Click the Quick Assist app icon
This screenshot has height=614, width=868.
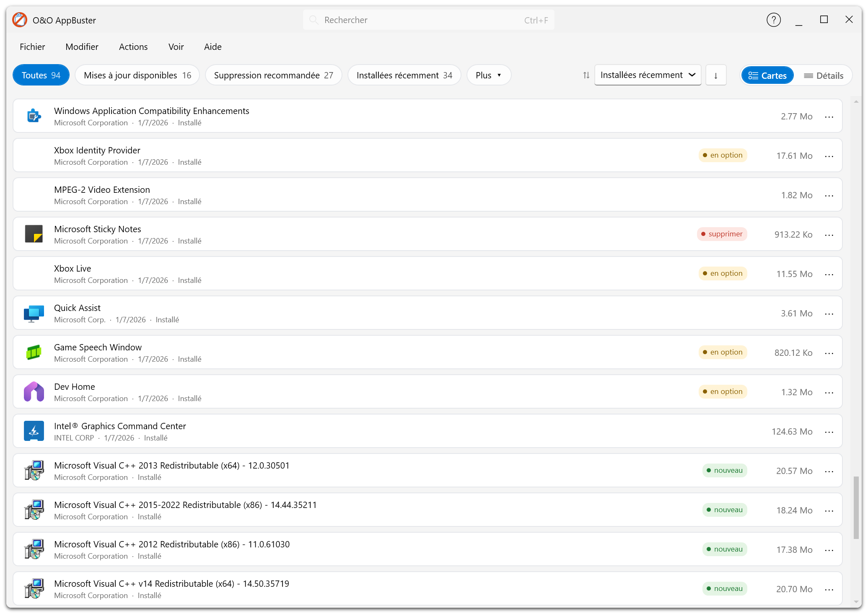[34, 313]
